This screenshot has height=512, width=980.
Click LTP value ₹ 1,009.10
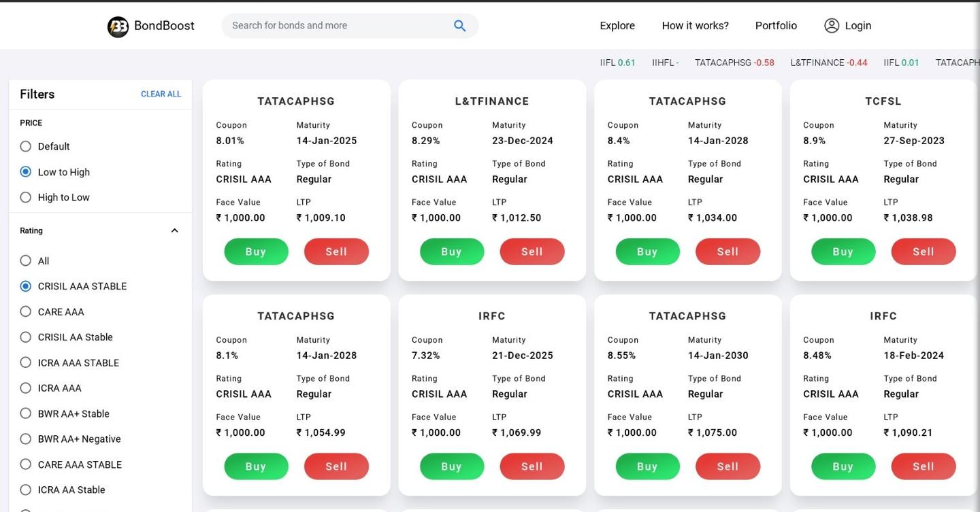click(321, 218)
